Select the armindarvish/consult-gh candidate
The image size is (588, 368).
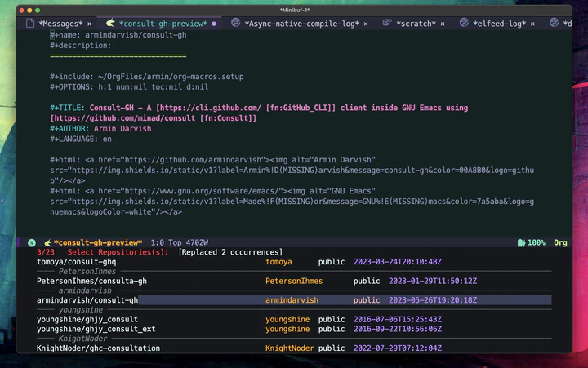coord(294,300)
